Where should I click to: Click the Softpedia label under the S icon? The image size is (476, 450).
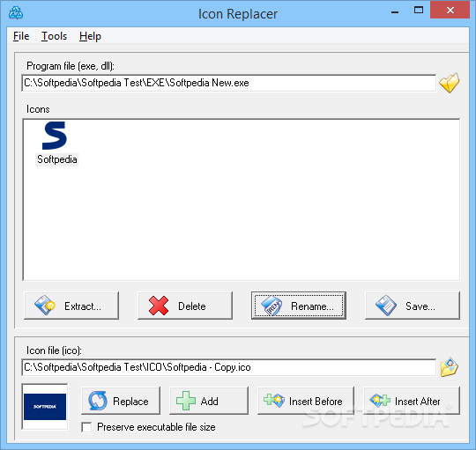click(x=56, y=159)
